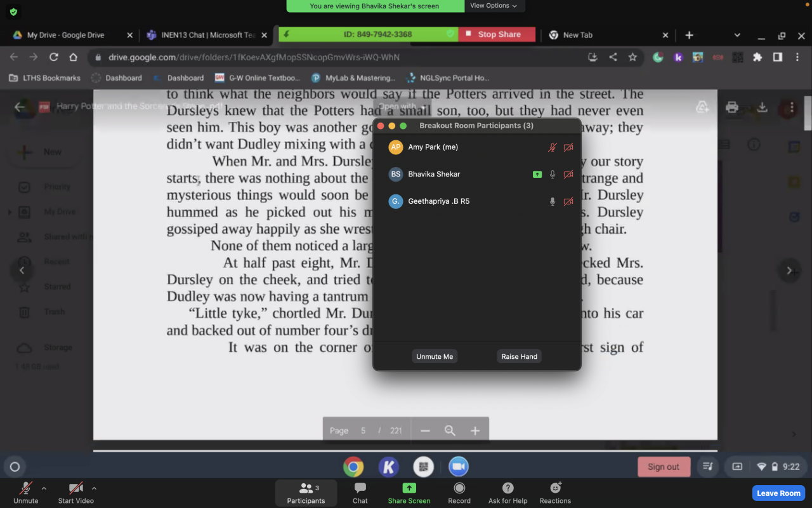Open the Chrome side panel
812x508 pixels.
pos(777,57)
